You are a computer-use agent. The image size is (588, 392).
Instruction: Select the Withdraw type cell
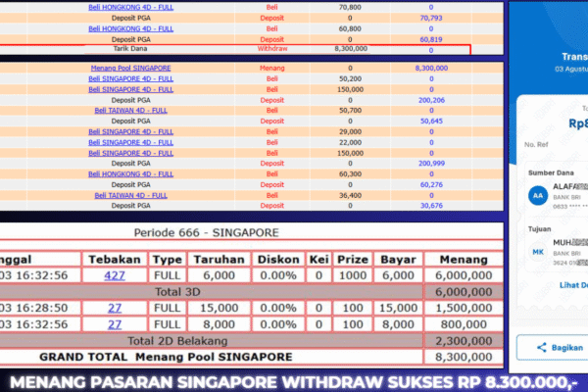[x=272, y=48]
